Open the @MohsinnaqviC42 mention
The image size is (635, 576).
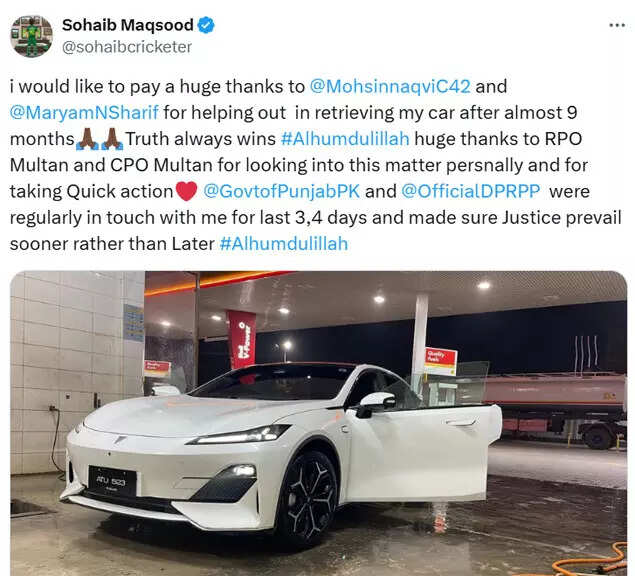(x=390, y=87)
